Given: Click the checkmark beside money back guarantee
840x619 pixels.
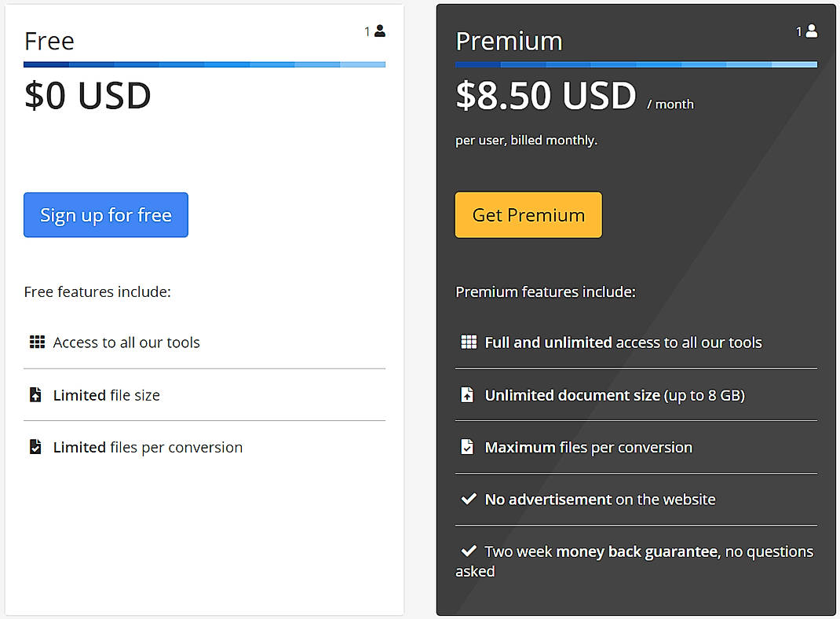Looking at the screenshot, I should tap(468, 551).
